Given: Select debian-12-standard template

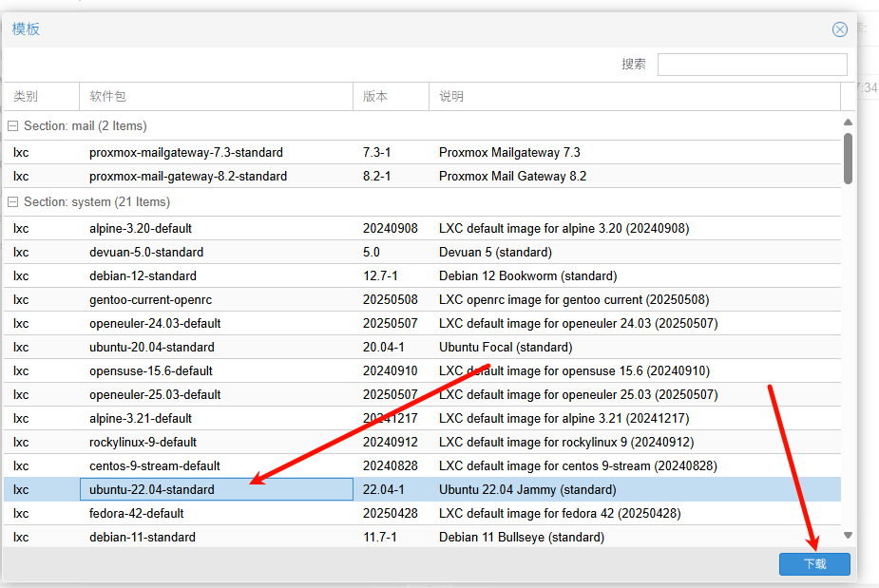Looking at the screenshot, I should [x=422, y=275].
